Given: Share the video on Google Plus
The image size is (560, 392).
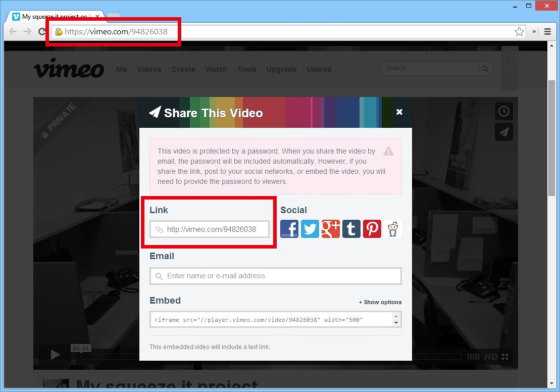Looking at the screenshot, I should coord(330,229).
